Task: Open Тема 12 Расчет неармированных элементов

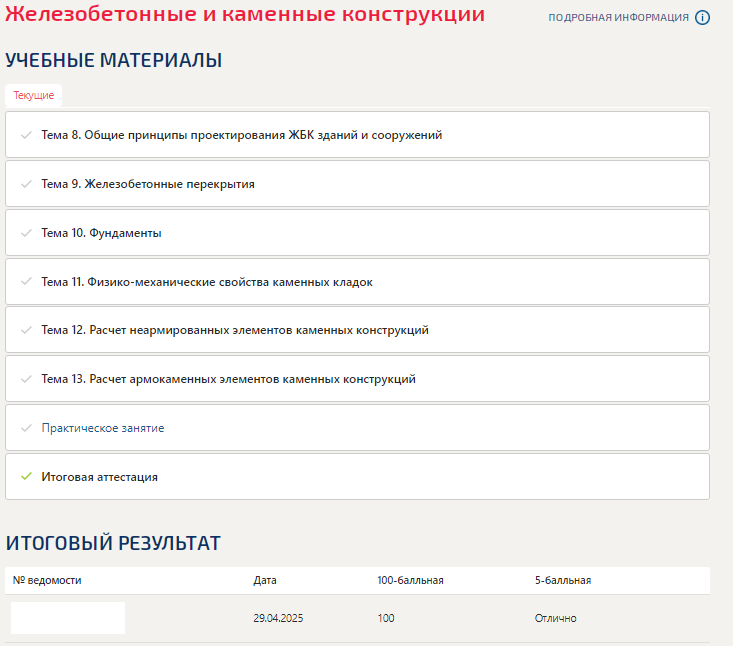Action: click(x=357, y=330)
